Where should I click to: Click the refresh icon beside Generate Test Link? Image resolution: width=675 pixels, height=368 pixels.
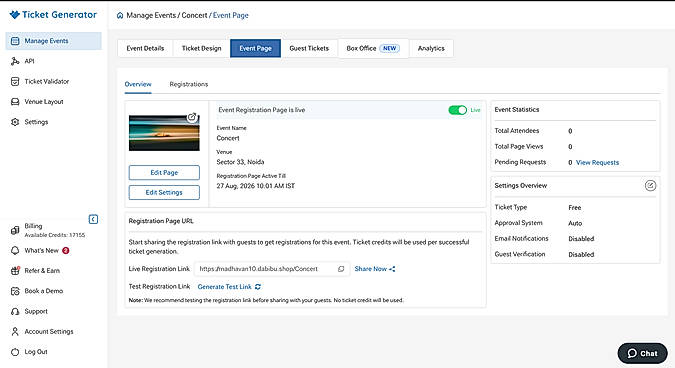tap(258, 287)
